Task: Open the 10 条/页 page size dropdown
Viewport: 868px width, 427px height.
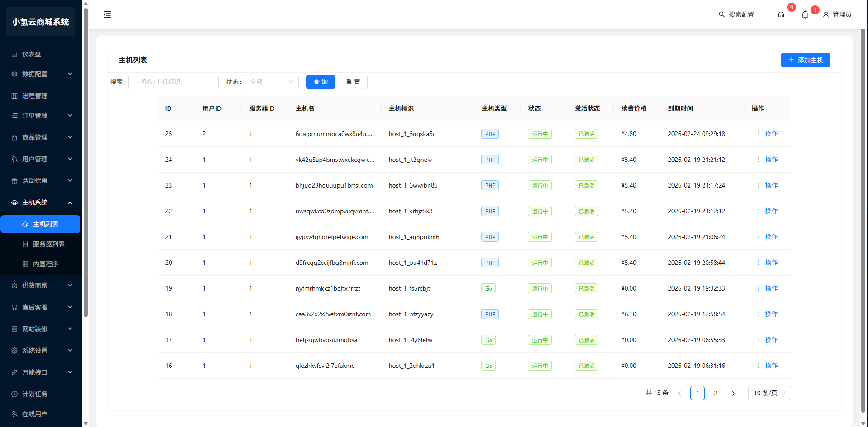Action: click(x=769, y=393)
